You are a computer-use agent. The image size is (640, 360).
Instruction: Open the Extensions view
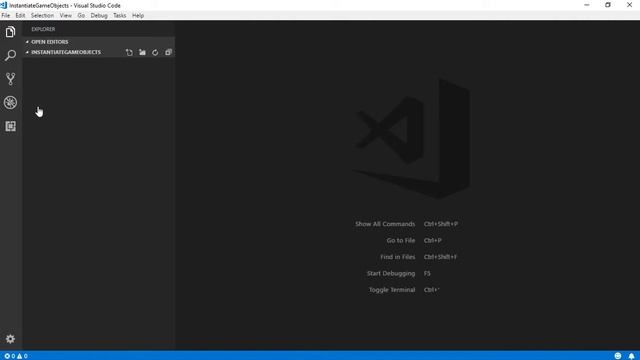pos(10,126)
